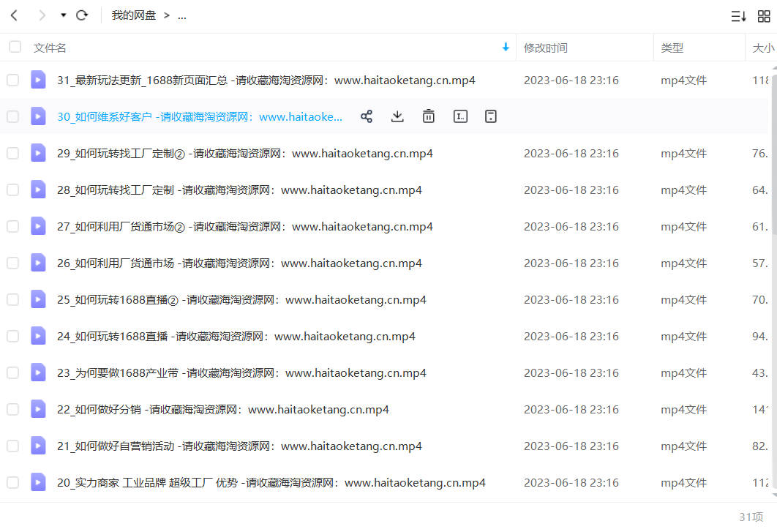Open file 20_实力商家 工业品牌 超级工厂 优势
Viewport: 777px width, 532px height.
[271, 483]
